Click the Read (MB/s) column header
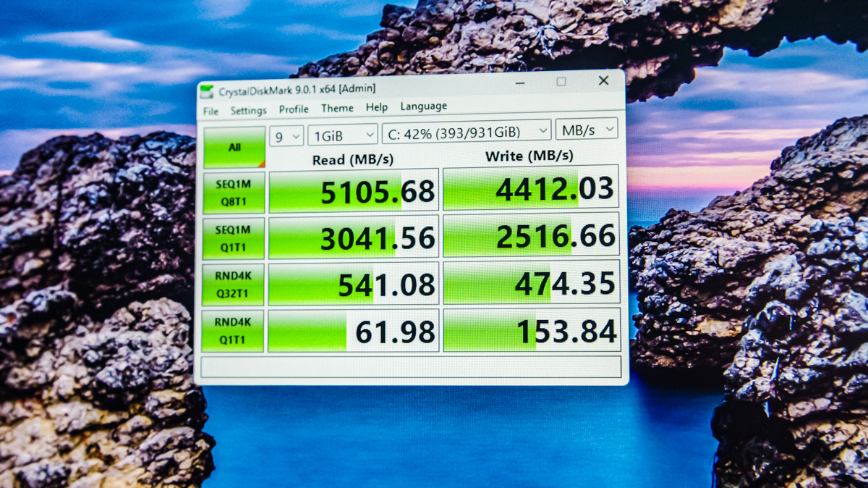This screenshot has width=868, height=488. tap(353, 159)
